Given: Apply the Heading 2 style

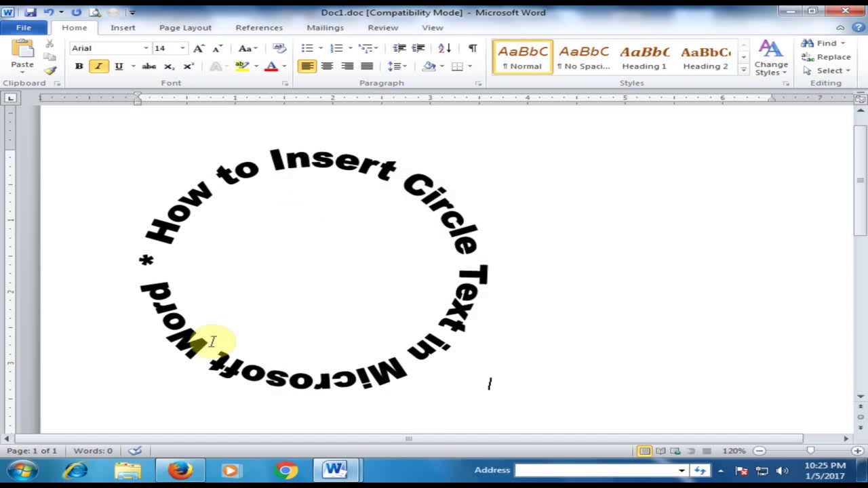Looking at the screenshot, I should tap(705, 57).
